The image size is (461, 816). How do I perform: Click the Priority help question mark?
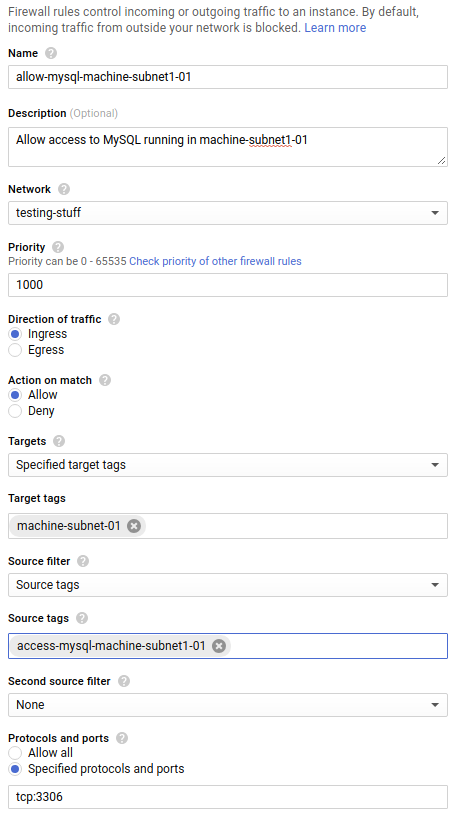pos(58,247)
